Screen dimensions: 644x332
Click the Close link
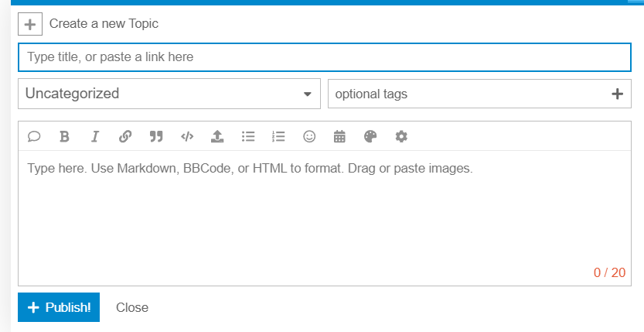tap(132, 307)
